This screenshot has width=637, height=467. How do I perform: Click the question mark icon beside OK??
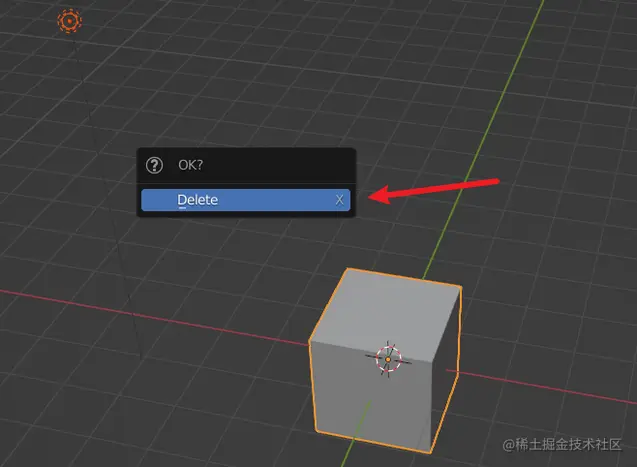(x=154, y=165)
